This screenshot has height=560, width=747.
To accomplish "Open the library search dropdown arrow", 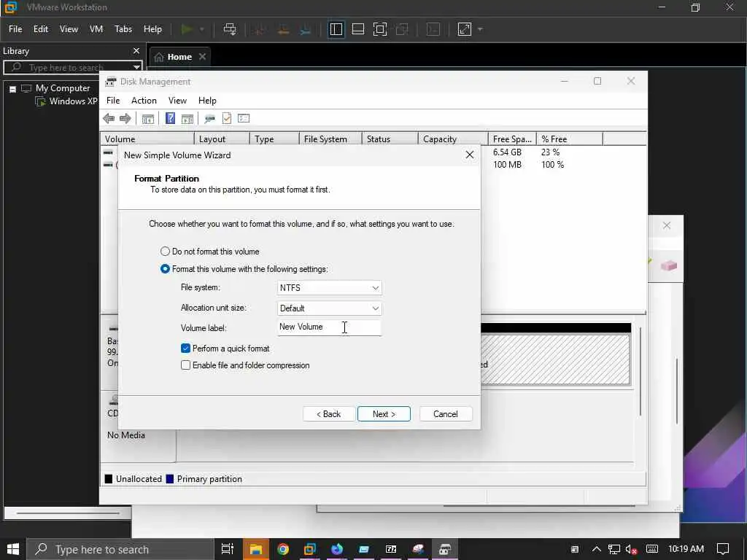I will (136, 67).
